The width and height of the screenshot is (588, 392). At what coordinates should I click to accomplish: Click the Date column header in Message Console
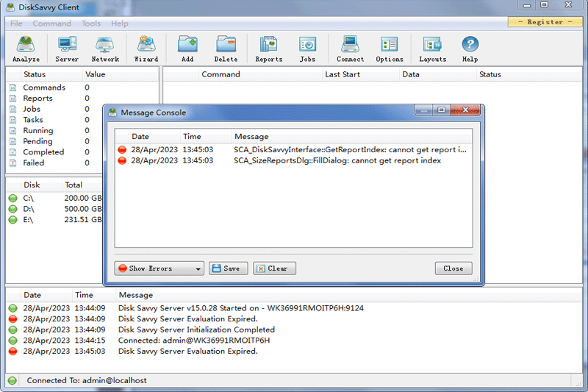click(x=154, y=137)
